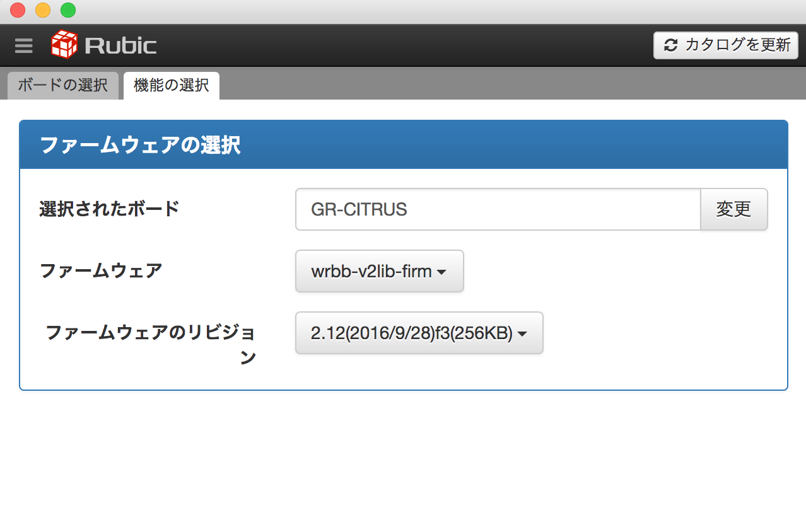Click the カタログを更新 button
Screen dimensions: 806x532
pos(725,45)
